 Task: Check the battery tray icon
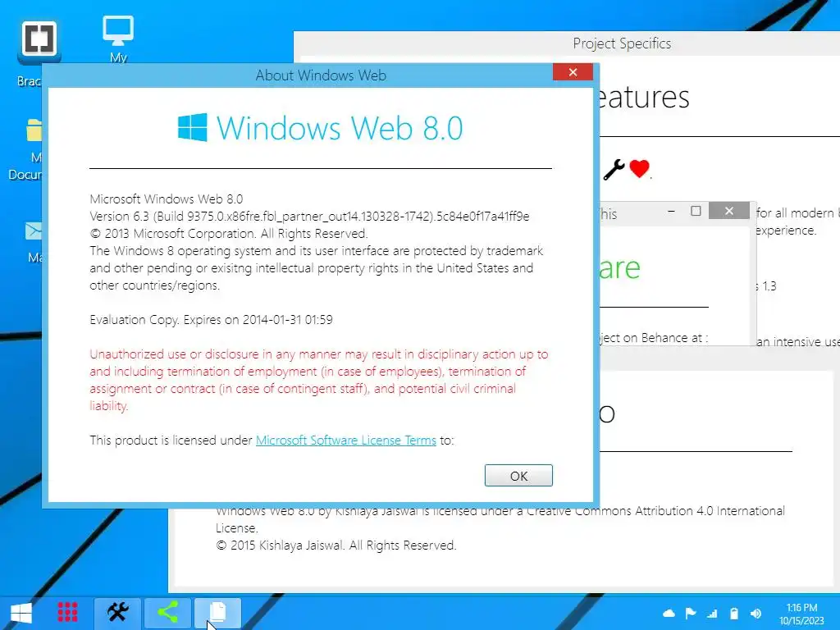[734, 614]
